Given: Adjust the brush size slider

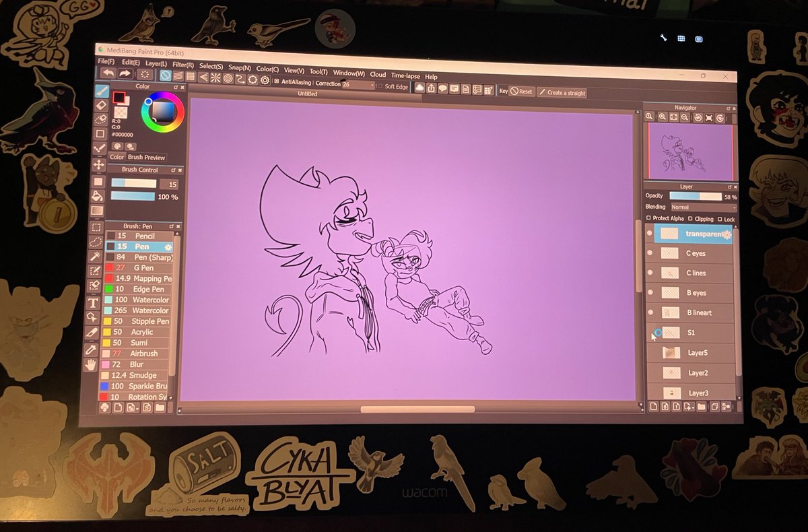Looking at the screenshot, I should (x=134, y=182).
